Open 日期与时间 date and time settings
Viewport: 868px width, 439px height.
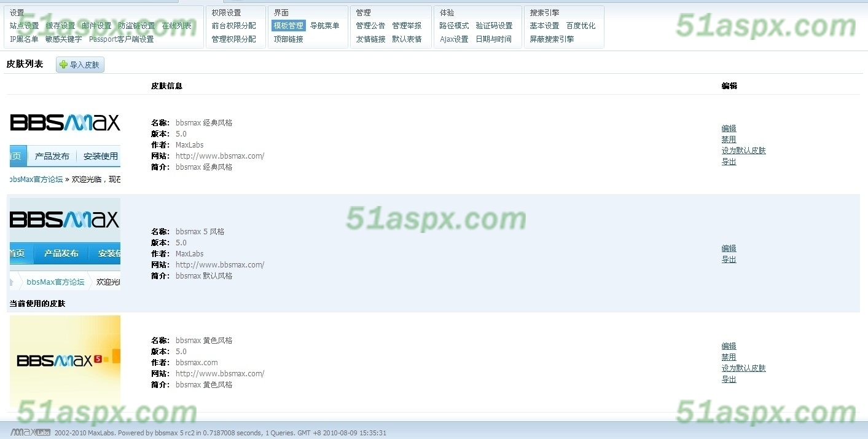494,39
